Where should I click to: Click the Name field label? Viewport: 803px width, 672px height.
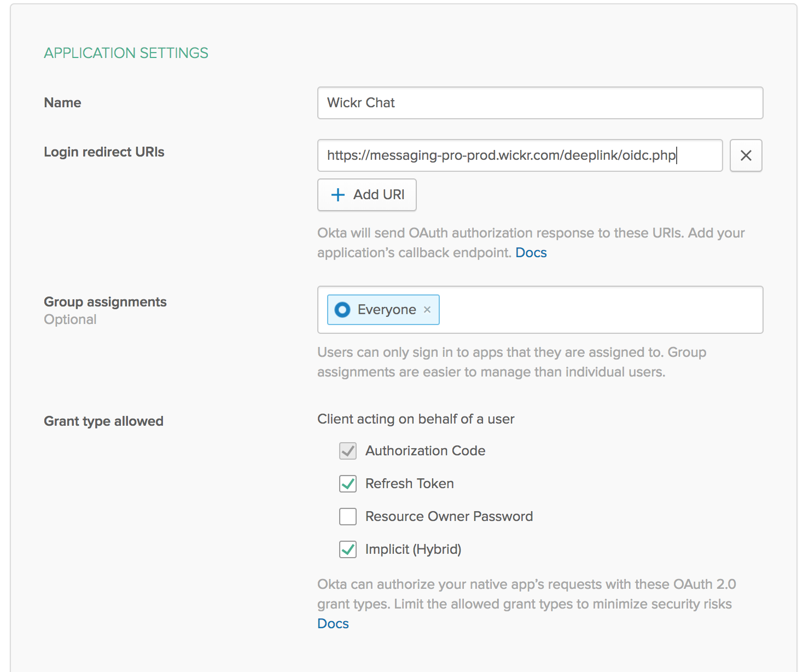pyautogui.click(x=63, y=103)
